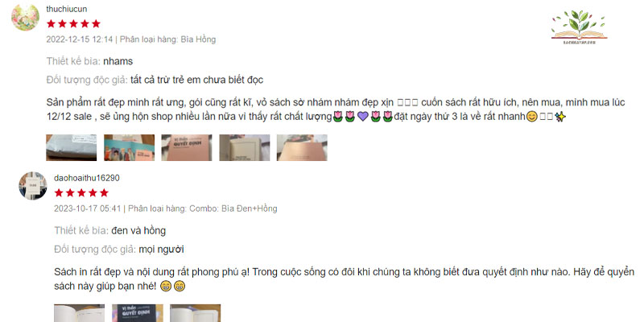The width and height of the screenshot is (644, 322).
Task: Click the 2022-12-15 review timestamp
Action: tap(79, 39)
